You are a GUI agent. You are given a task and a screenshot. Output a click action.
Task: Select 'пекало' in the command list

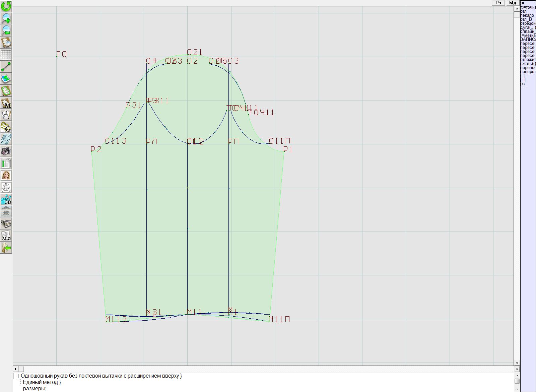[x=527, y=15]
